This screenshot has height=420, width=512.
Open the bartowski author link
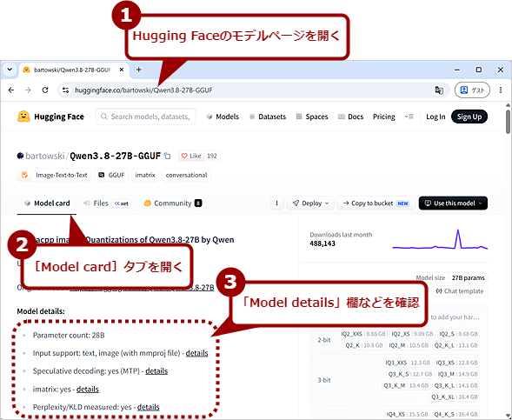(x=45, y=156)
